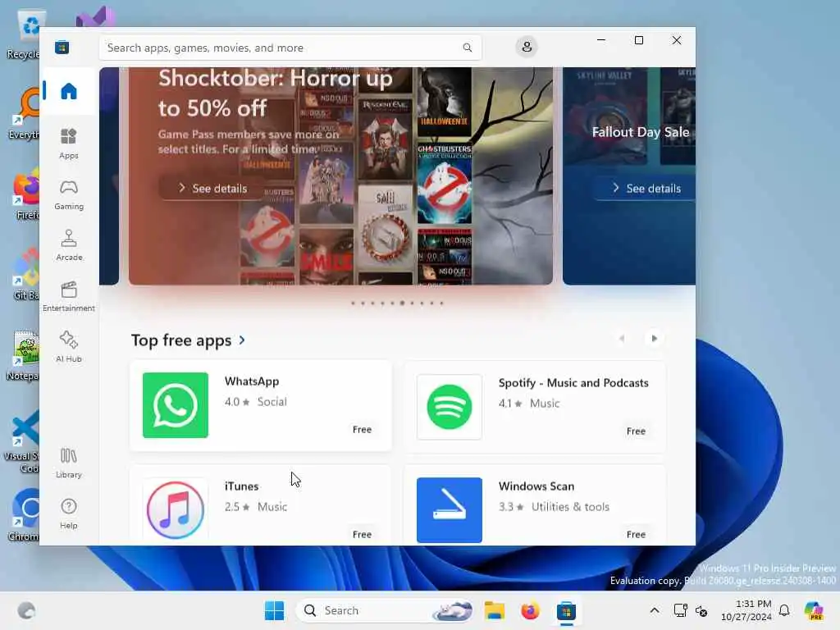Click the taskbar Search box

386,610
